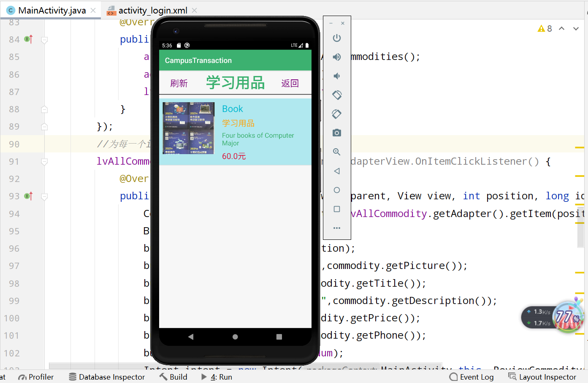Click emulator toolbar back triangle icon

pos(336,171)
